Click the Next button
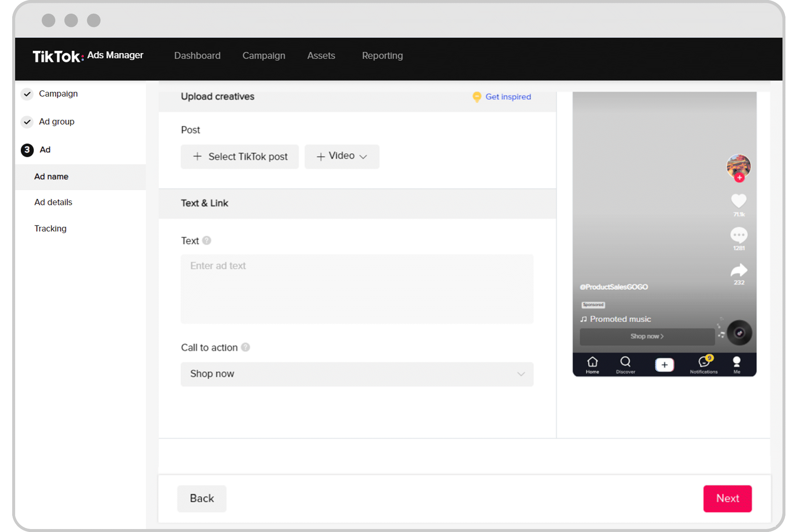 tap(727, 498)
